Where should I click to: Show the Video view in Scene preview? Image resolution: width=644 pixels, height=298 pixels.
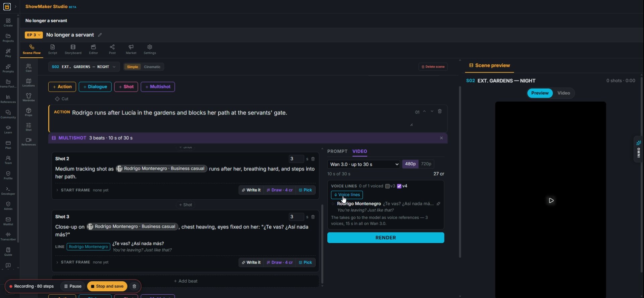[x=563, y=93]
